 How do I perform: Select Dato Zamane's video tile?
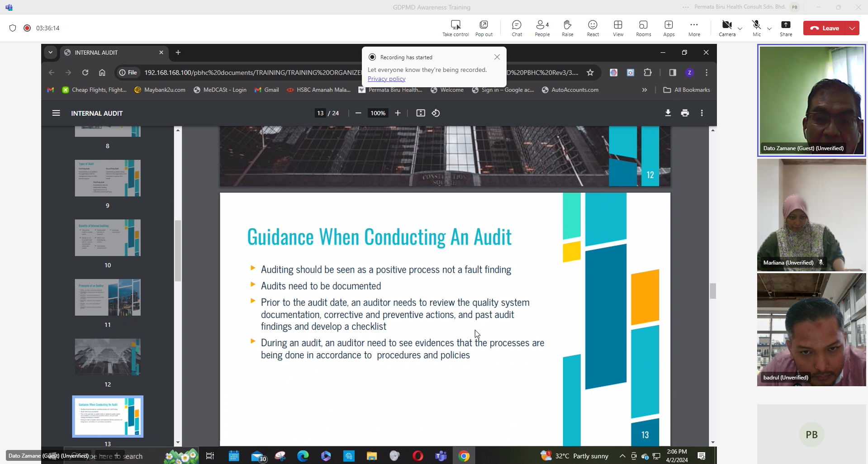tap(811, 100)
